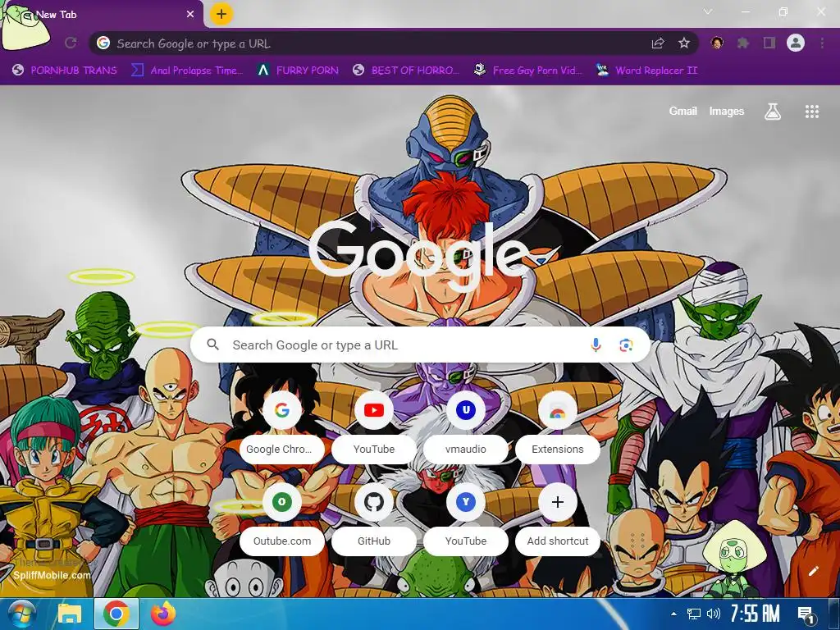Open the Google Chro... shortcut tile
Viewport: 840px width, 630px height.
click(x=282, y=428)
